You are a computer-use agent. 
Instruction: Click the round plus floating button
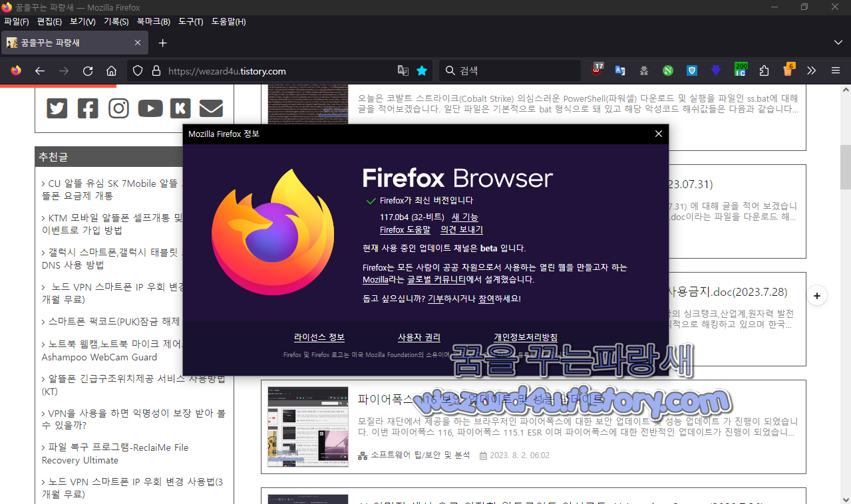click(817, 296)
